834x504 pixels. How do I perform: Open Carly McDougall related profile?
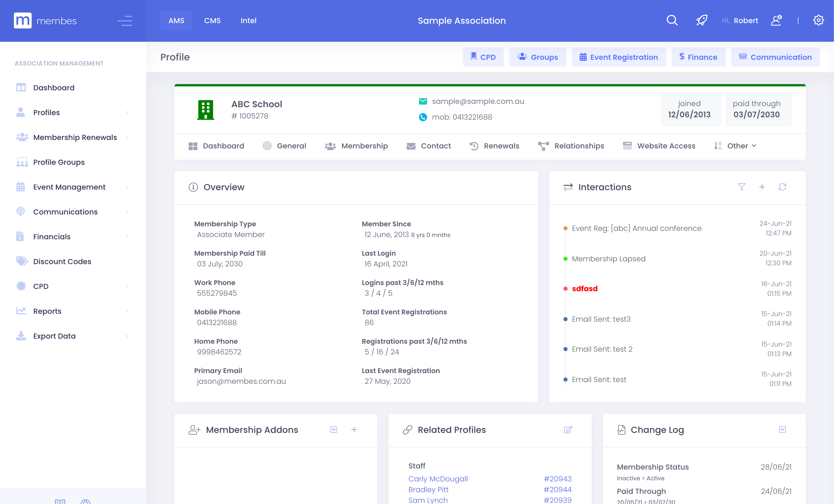438,479
